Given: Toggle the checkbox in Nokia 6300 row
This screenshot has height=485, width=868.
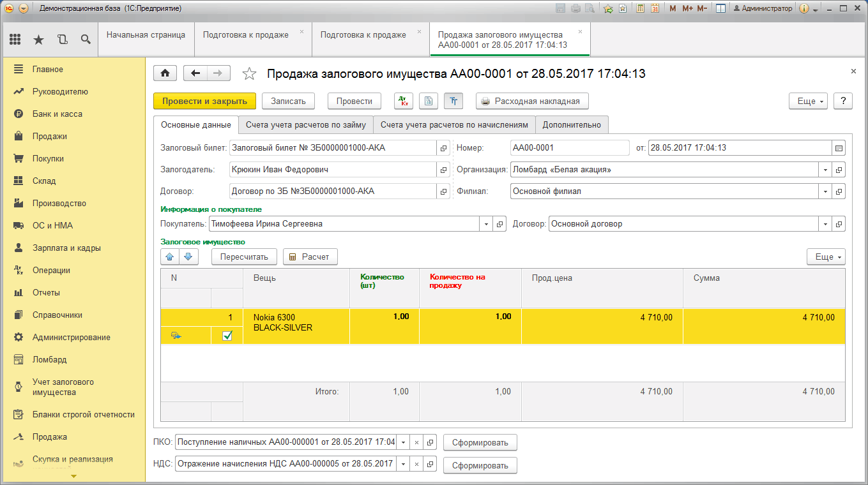Looking at the screenshot, I should [x=227, y=336].
